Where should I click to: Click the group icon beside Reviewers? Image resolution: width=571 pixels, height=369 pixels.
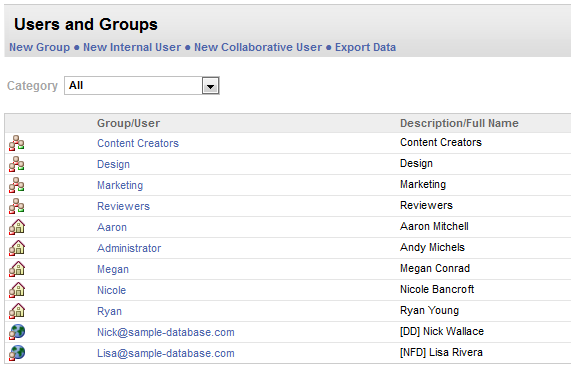pyautogui.click(x=17, y=206)
